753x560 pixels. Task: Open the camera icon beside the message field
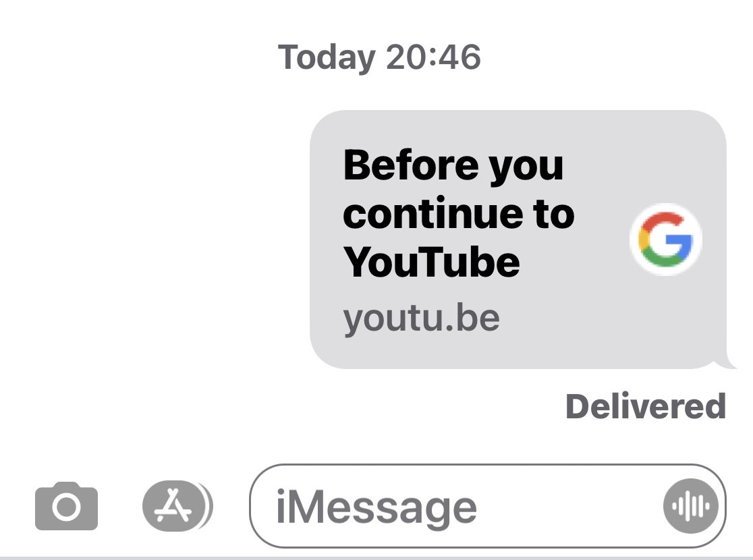tap(66, 506)
